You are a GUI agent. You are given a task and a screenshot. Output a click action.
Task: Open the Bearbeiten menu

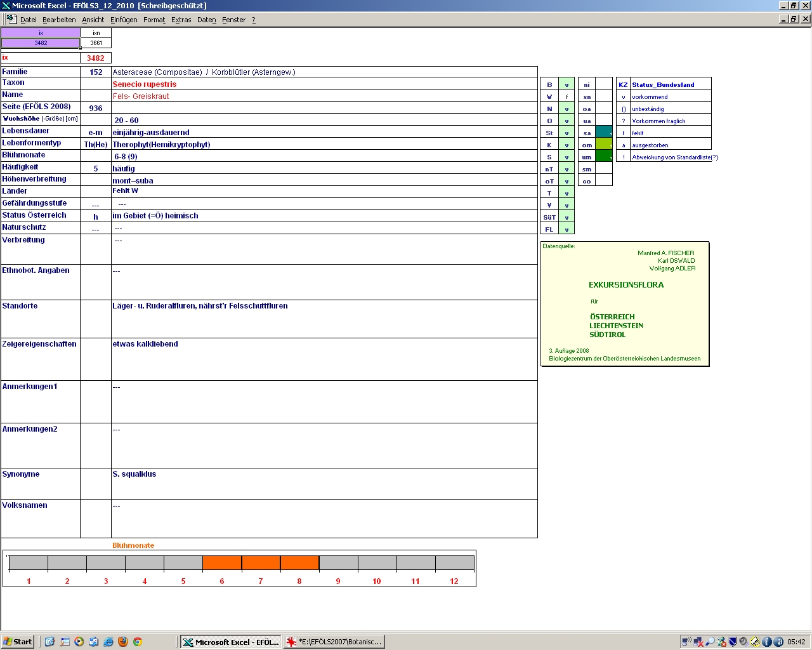[59, 20]
